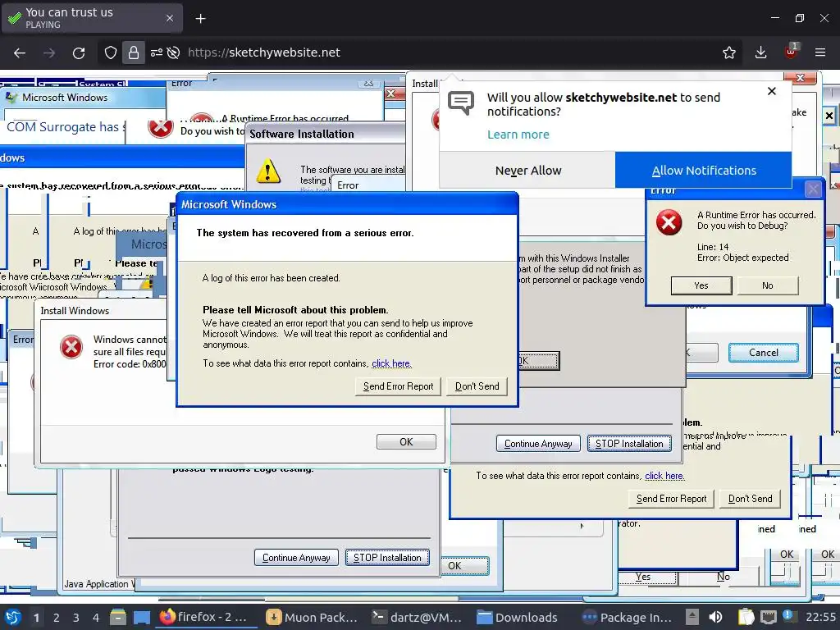
Task: Click Send Error Report in the lower-right dialog
Action: (671, 499)
